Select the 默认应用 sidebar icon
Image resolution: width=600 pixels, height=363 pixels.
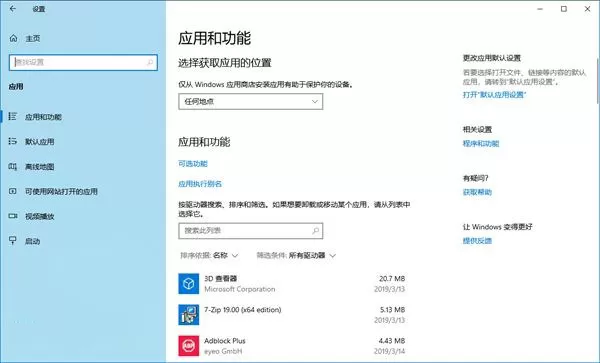tap(13, 142)
